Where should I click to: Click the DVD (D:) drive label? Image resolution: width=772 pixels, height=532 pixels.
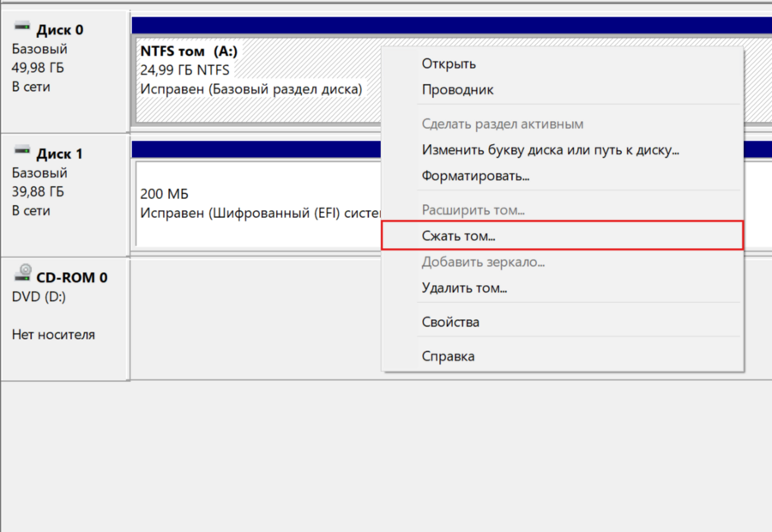tap(39, 297)
